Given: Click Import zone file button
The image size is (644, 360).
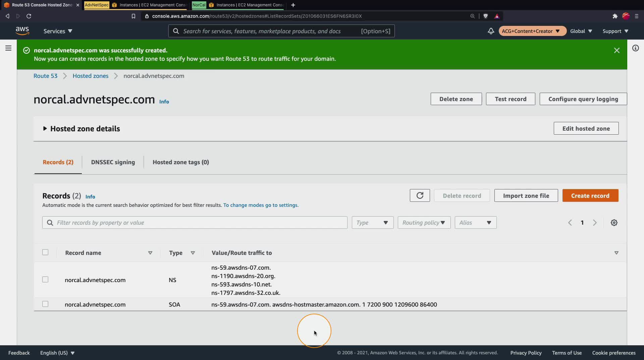Looking at the screenshot, I should [x=526, y=195].
